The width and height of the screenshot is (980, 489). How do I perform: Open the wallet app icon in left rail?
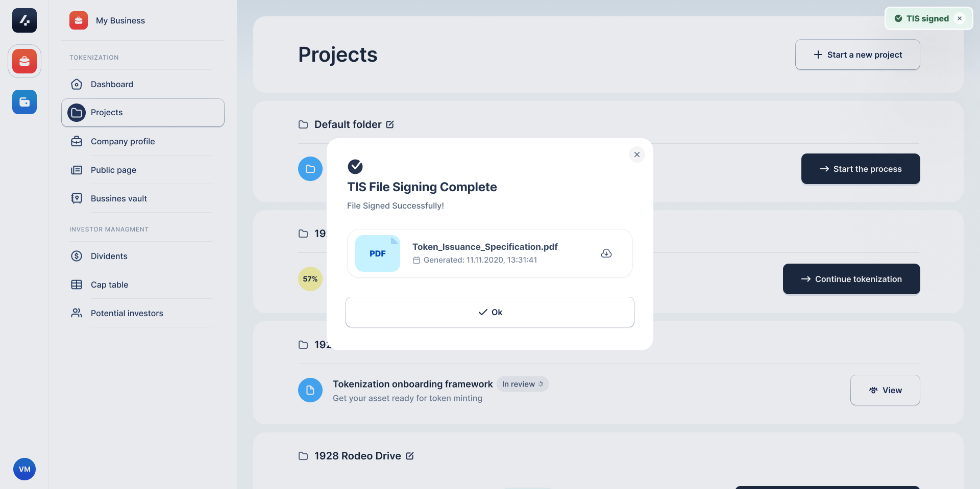(x=24, y=102)
